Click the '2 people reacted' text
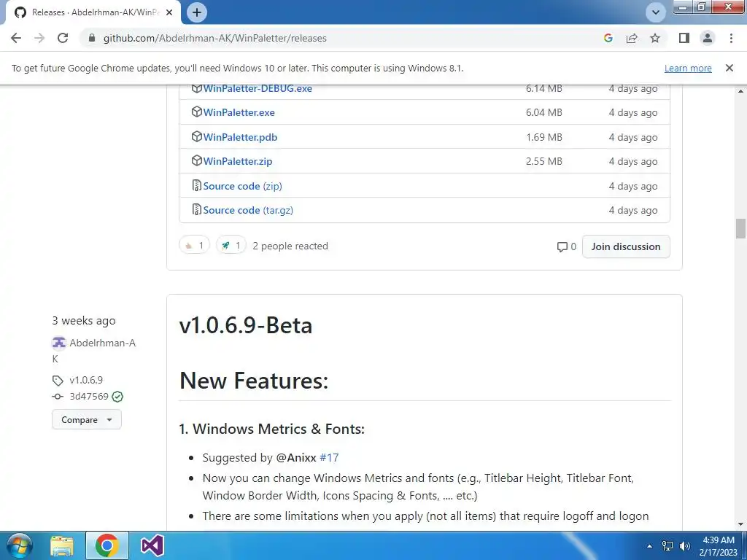 pos(290,246)
